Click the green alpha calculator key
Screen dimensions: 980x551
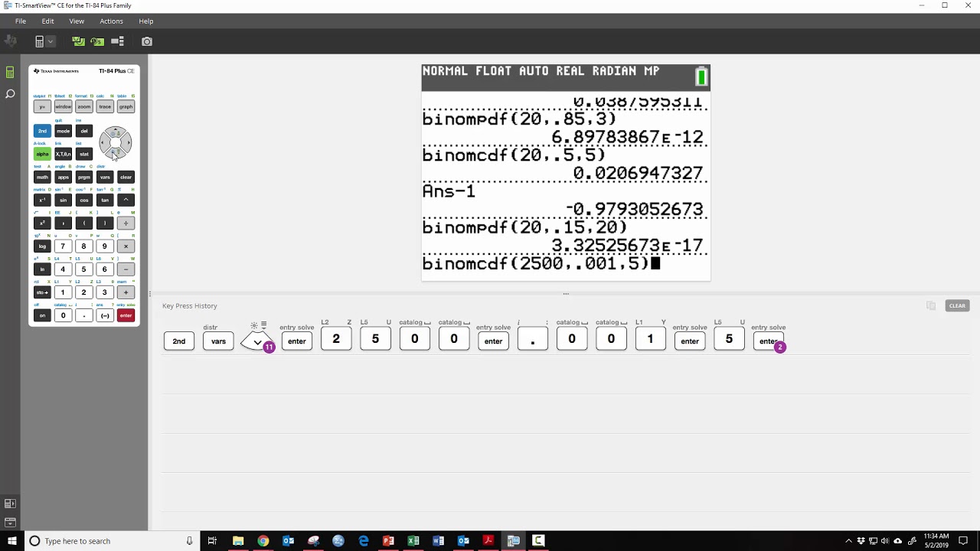click(x=42, y=154)
